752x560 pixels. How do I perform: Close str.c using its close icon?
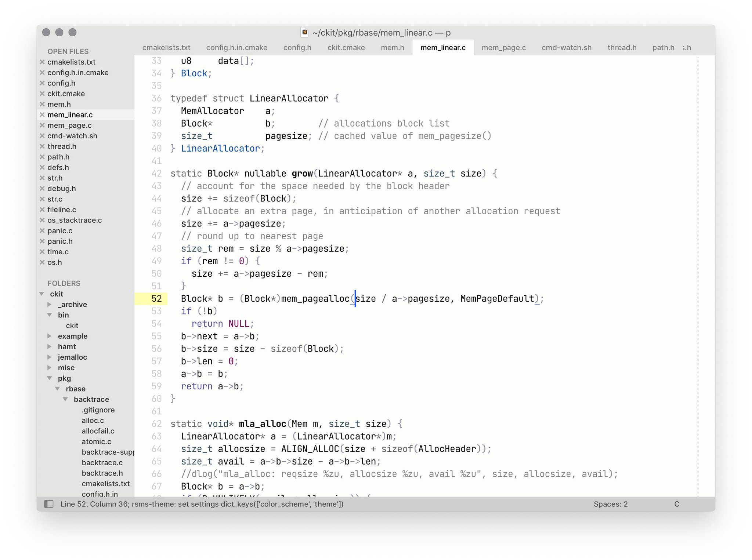42,199
